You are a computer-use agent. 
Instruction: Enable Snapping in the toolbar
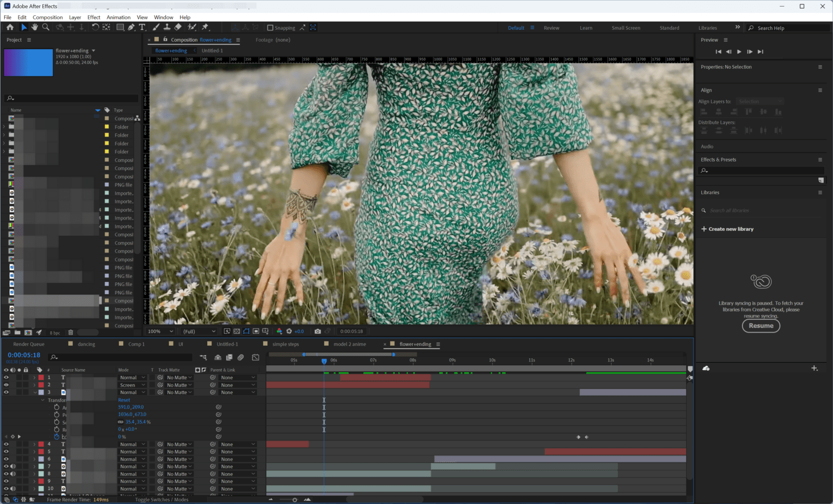[x=270, y=28]
